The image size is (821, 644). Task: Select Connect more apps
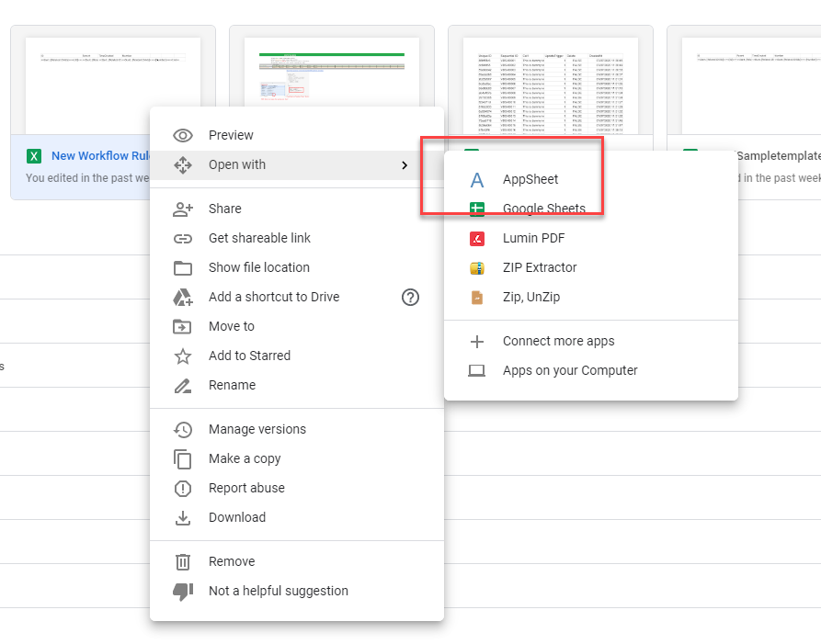coord(591,342)
